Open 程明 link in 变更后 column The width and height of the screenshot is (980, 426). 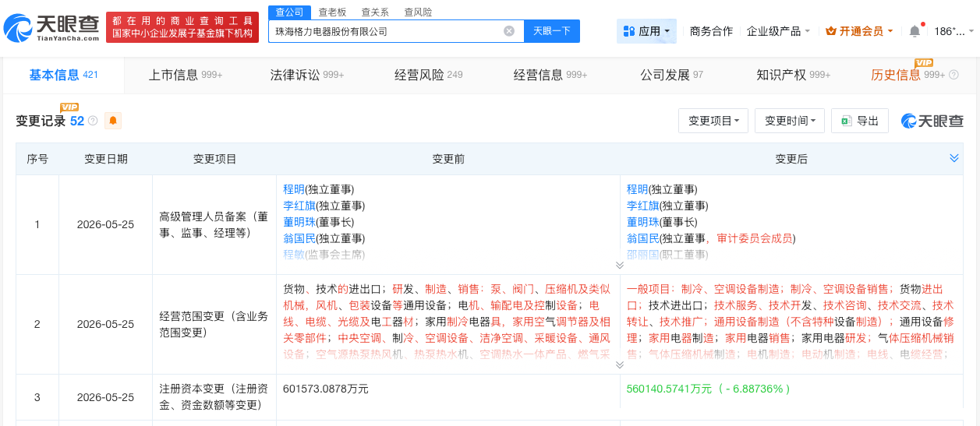[x=637, y=189]
